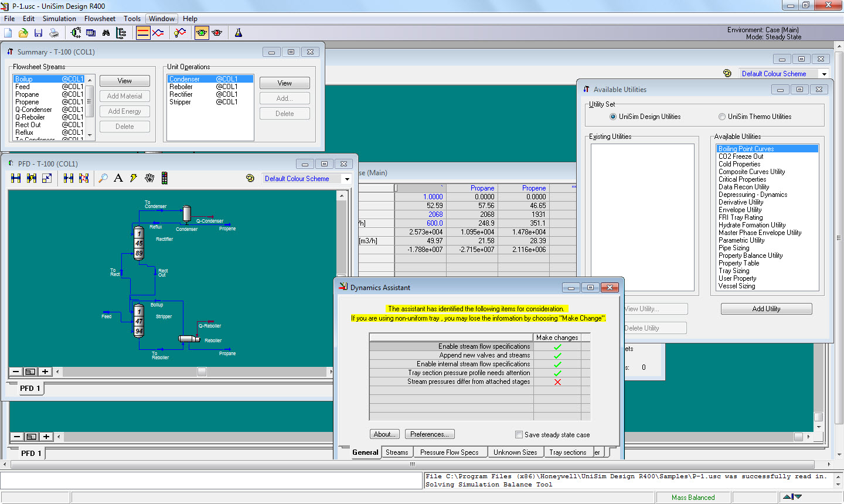Click green traffic light Solver Active icon
The image size is (844, 504).
tap(202, 33)
